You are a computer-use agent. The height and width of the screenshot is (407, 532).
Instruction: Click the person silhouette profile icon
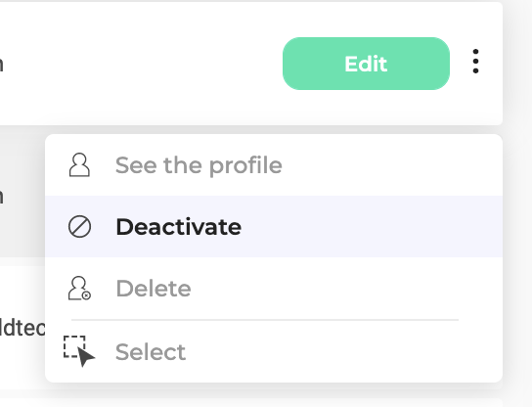tap(79, 165)
